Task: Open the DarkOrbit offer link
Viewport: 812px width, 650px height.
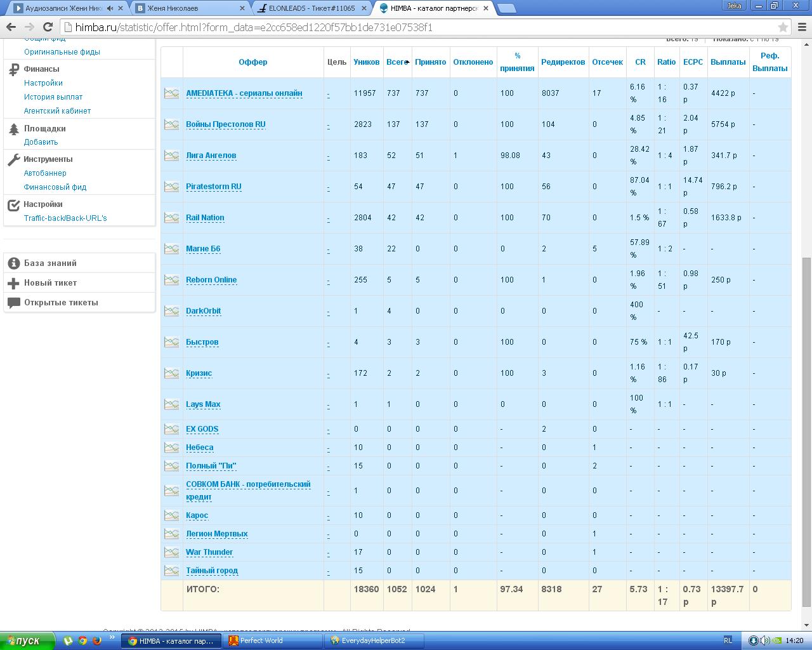Action: click(x=204, y=311)
